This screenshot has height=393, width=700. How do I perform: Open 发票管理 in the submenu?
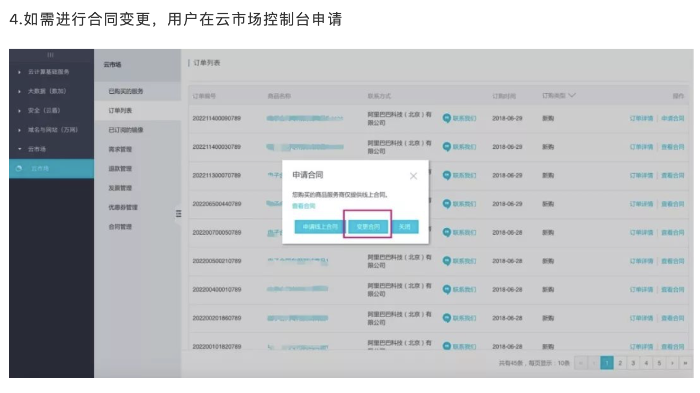pyautogui.click(x=120, y=188)
